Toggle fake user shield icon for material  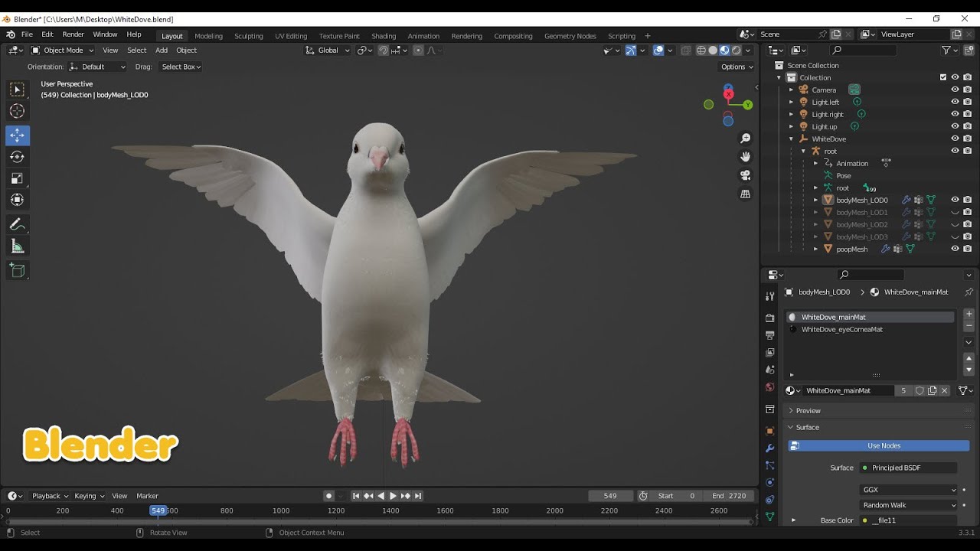point(920,390)
